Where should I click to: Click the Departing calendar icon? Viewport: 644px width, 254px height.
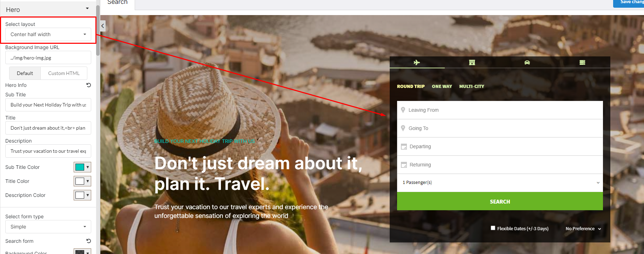(x=404, y=146)
